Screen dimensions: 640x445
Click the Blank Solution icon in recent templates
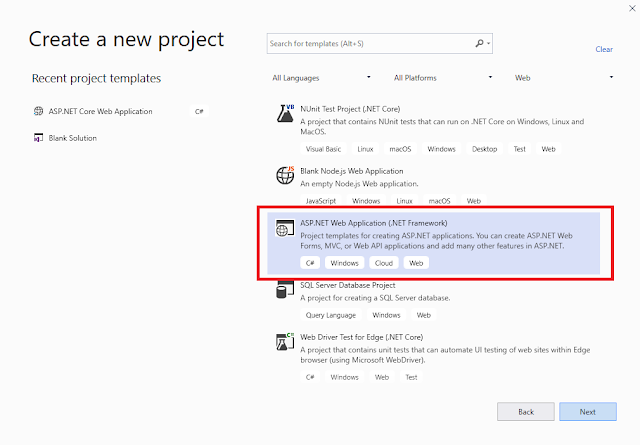(38, 138)
